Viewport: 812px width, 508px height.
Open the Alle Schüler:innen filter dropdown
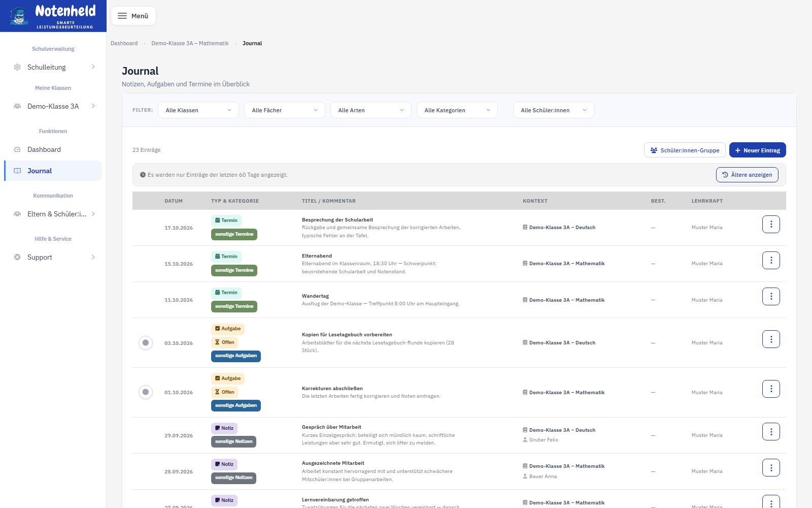coord(554,110)
